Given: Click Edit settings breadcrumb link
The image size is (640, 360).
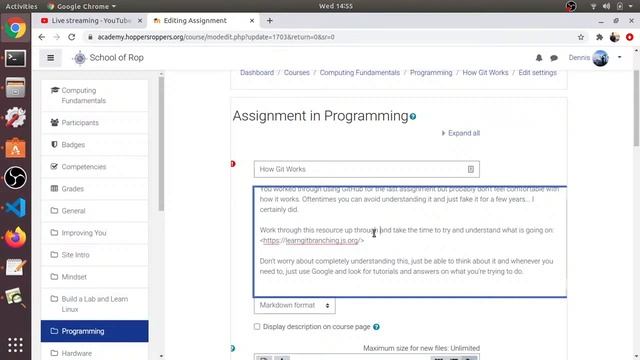Looking at the screenshot, I should (538, 73).
